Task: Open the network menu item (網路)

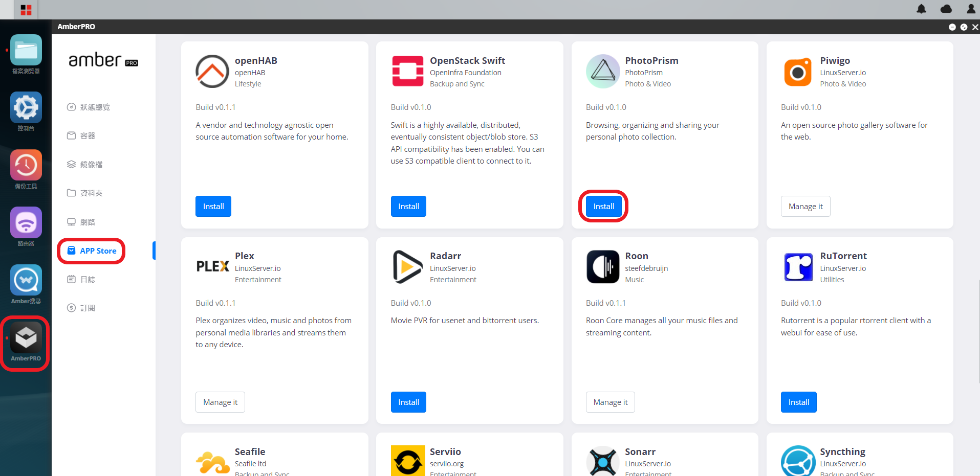Action: [81, 222]
